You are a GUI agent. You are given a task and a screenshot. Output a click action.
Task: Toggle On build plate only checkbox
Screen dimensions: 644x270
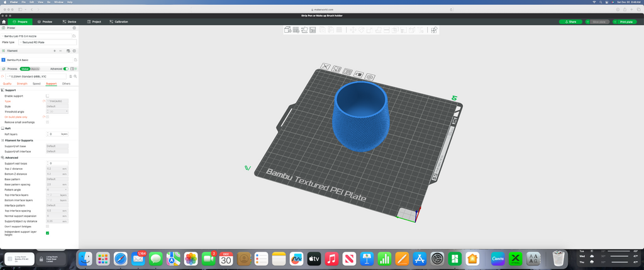pyautogui.click(x=47, y=116)
